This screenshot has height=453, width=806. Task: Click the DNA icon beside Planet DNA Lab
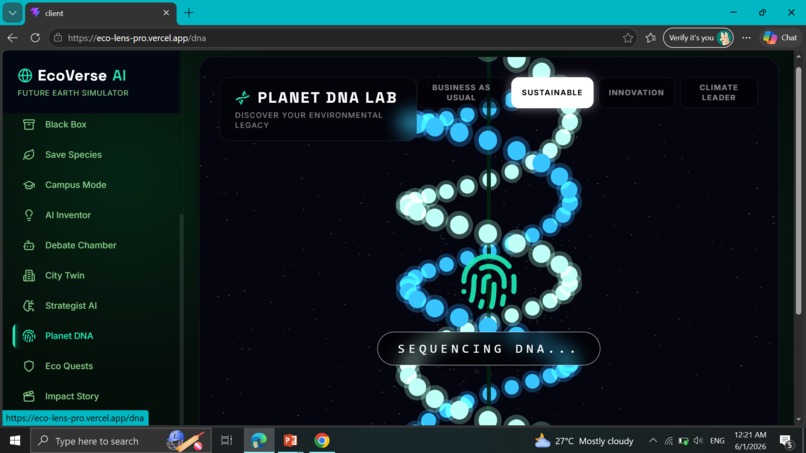(243, 97)
